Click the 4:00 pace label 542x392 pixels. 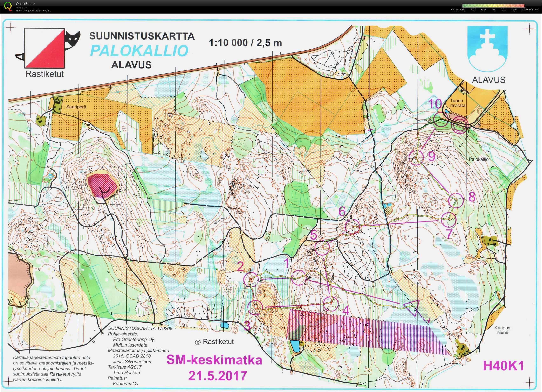462,10
